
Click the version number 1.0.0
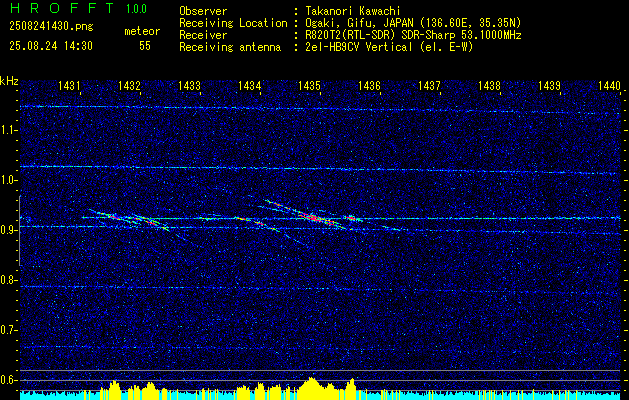click(136, 9)
